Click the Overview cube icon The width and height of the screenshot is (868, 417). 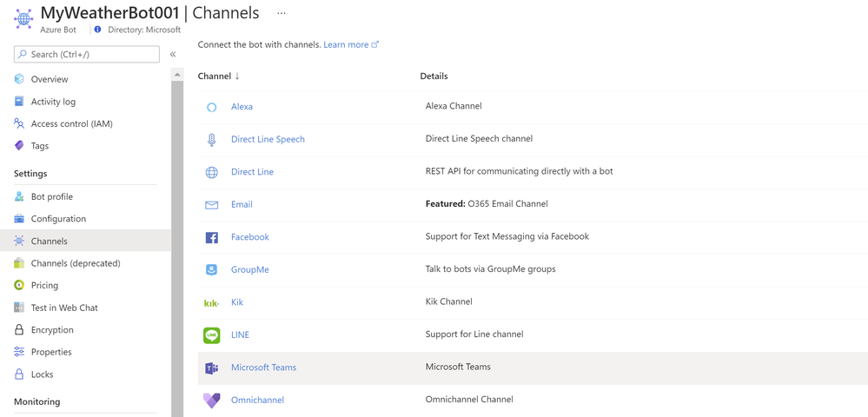coord(19,79)
